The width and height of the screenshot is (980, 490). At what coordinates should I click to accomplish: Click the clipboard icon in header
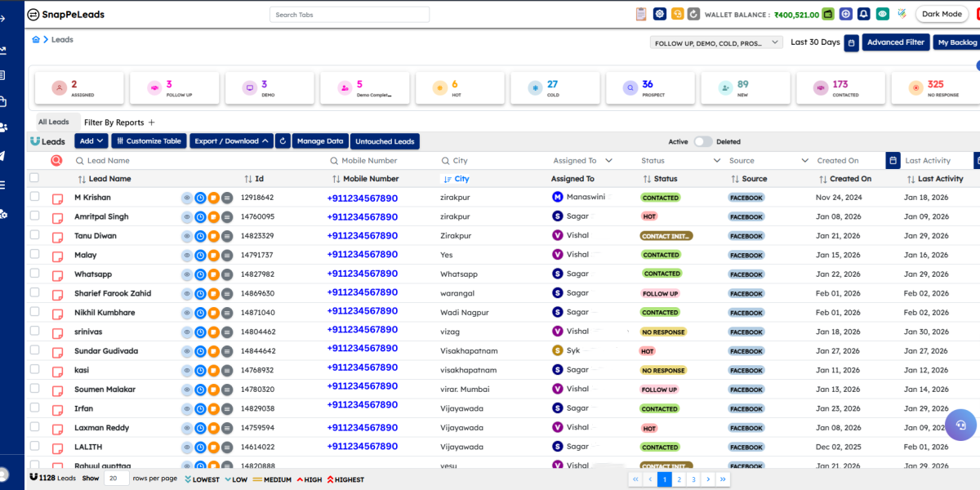tap(641, 14)
